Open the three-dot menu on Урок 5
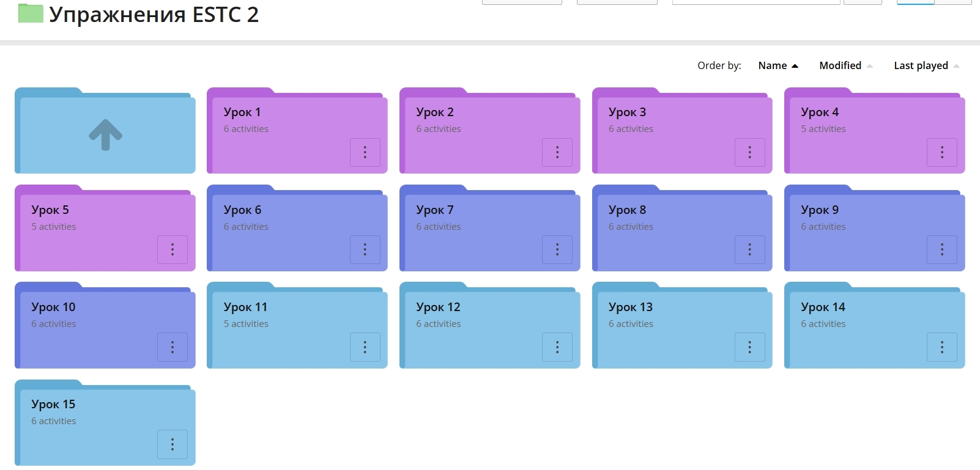980x470 pixels. pyautogui.click(x=173, y=249)
